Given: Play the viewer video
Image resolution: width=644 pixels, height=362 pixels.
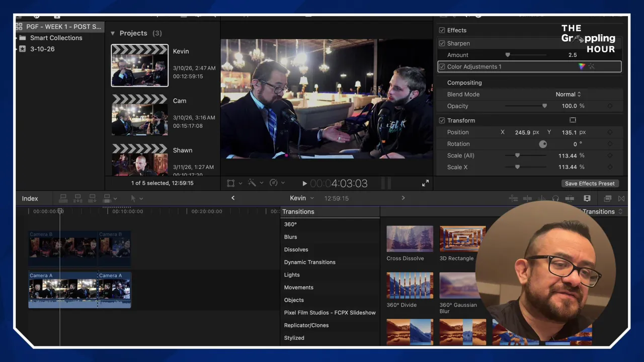Looking at the screenshot, I should click(304, 184).
